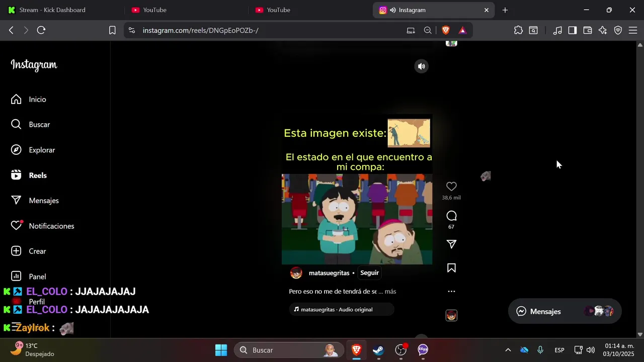Open Brave VPN shield icon

618,30
